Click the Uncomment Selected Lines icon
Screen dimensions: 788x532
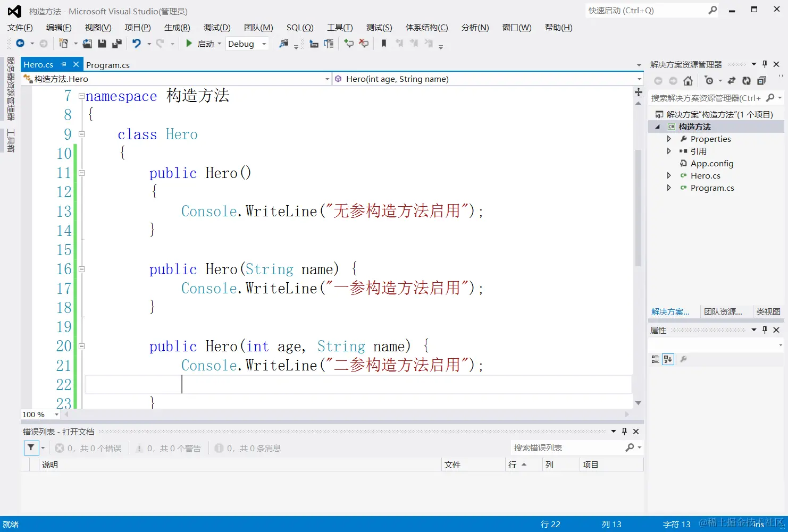tap(364, 44)
